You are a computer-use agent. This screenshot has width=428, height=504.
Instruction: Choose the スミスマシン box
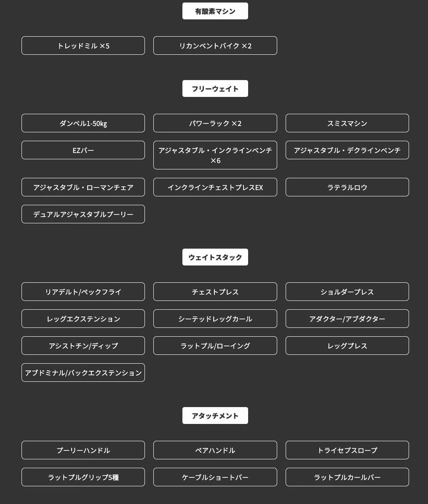(x=348, y=123)
